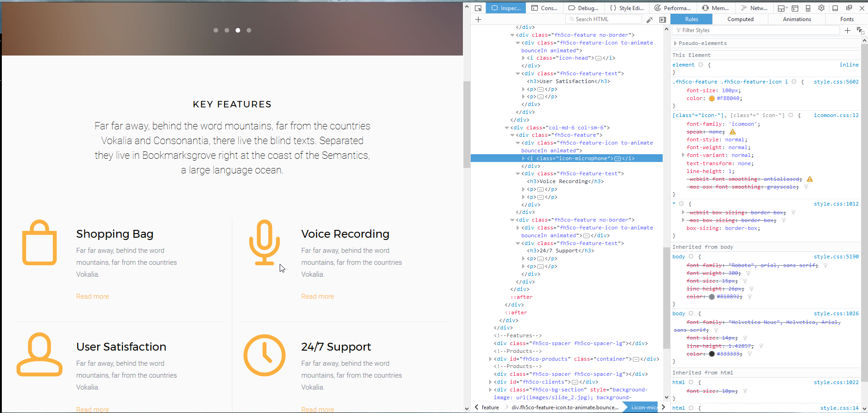Click the #333333 color swatch
Image resolution: width=868 pixels, height=413 pixels.
(712, 354)
